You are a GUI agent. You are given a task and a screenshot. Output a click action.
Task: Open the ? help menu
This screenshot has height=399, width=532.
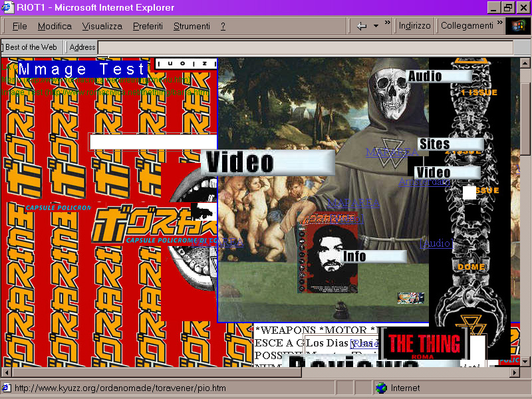223,26
